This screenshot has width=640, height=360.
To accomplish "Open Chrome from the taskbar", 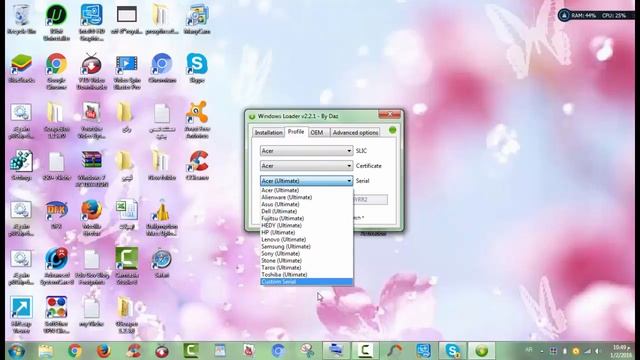I will [x=75, y=351].
